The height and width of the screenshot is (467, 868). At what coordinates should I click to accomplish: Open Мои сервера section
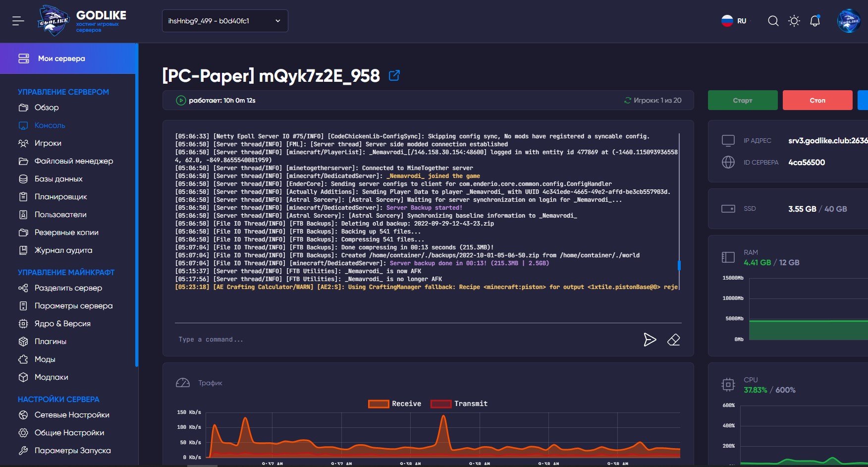point(68,58)
